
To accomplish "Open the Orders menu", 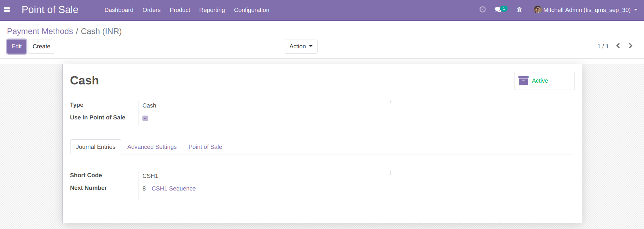I will coord(151,10).
